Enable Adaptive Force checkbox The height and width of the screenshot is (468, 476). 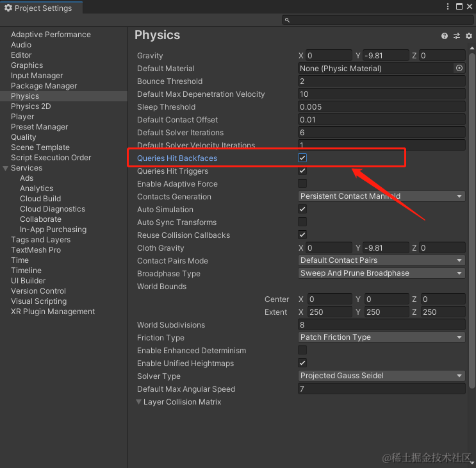tap(302, 183)
